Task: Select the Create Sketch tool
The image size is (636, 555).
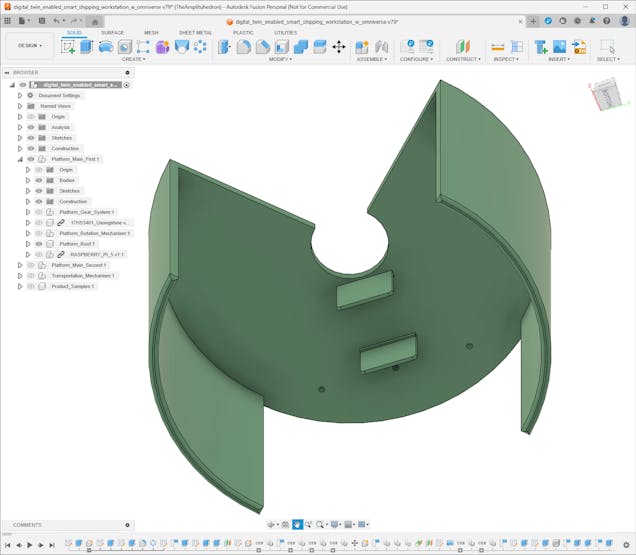Action: pyautogui.click(x=68, y=47)
